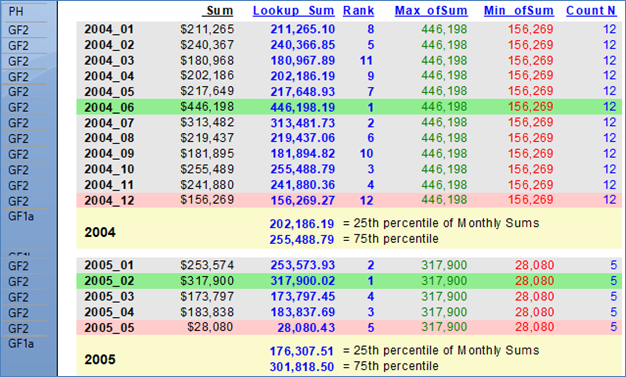Select the 2005 year summary label
The height and width of the screenshot is (377, 626).
click(100, 359)
